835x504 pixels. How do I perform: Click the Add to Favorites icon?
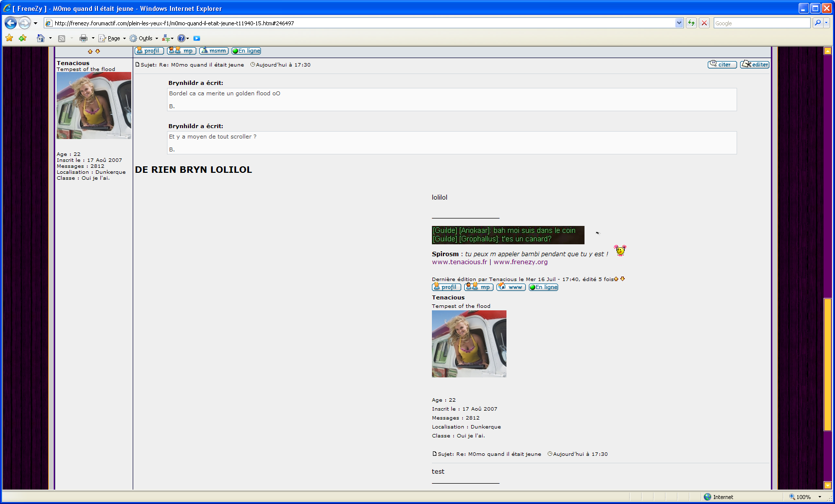tap(22, 38)
